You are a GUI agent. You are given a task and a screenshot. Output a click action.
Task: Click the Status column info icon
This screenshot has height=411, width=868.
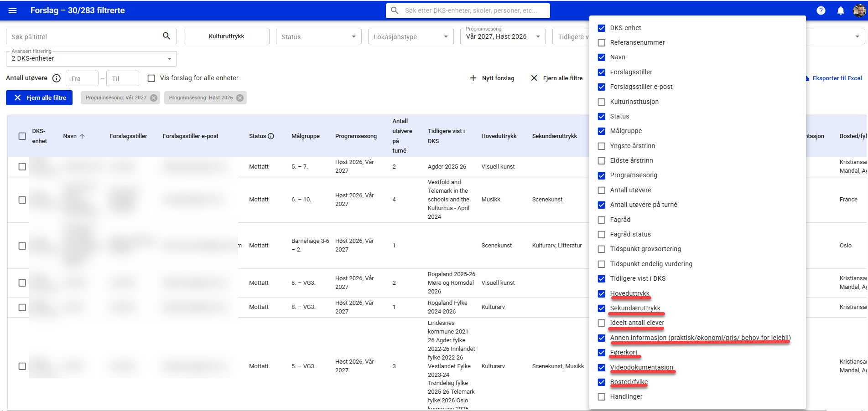click(x=271, y=136)
